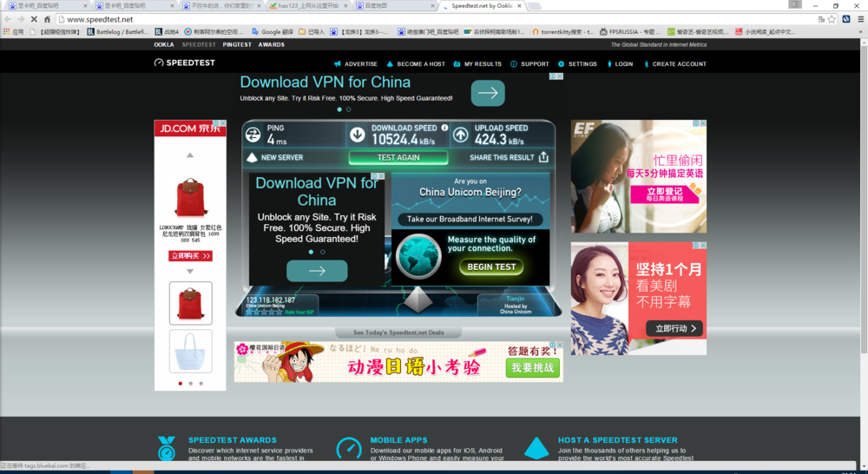
Task: Click the download arrow circle icon
Action: [x=358, y=135]
